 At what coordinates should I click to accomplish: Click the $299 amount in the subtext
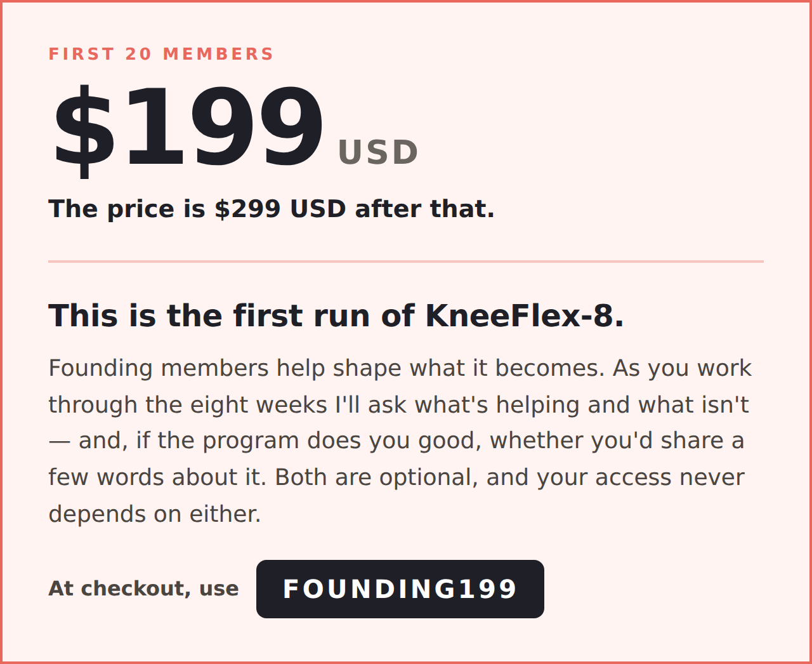(x=247, y=209)
